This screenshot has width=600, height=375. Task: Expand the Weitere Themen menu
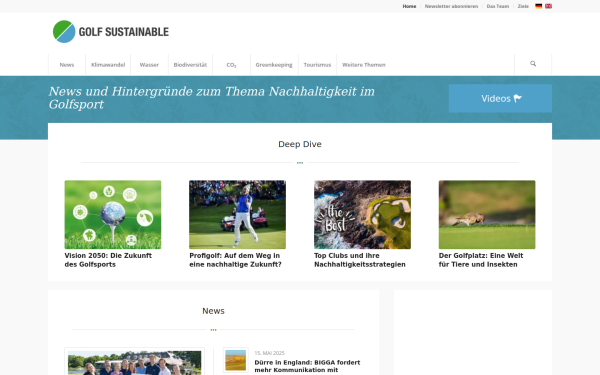click(364, 65)
